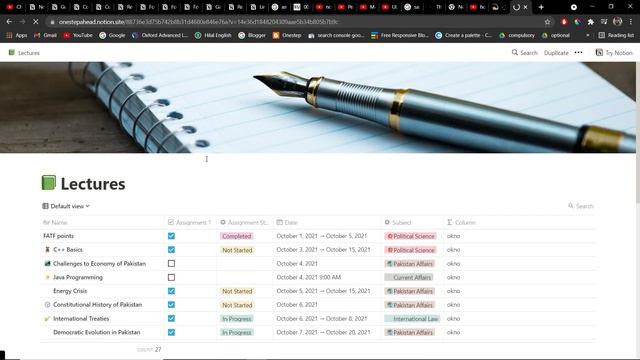Open a new browser tab
Viewport: 640px width, 360px height.
click(541, 7)
